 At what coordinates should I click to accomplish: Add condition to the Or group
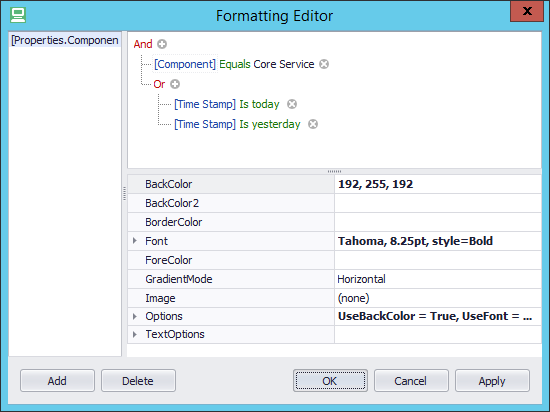175,84
